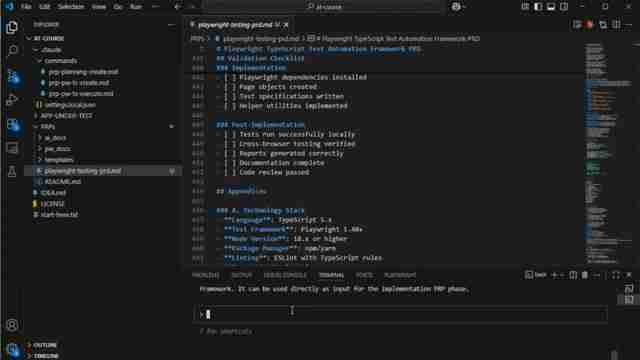Switch to the Ports panel tab
The width and height of the screenshot is (640, 360).
coord(364,275)
